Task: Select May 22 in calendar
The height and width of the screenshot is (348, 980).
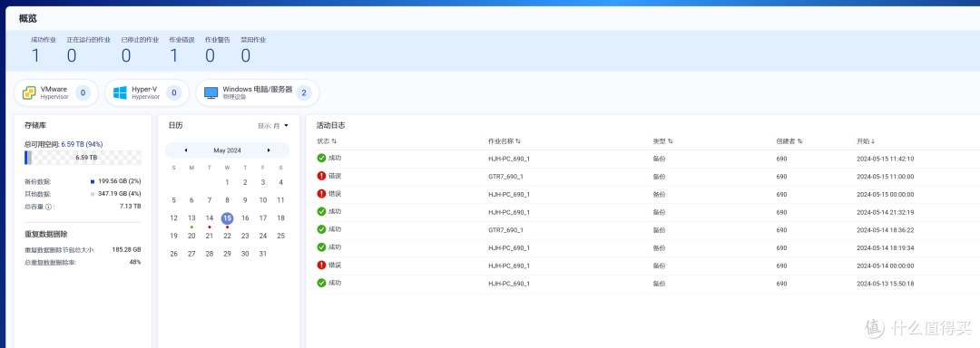Action: (228, 236)
